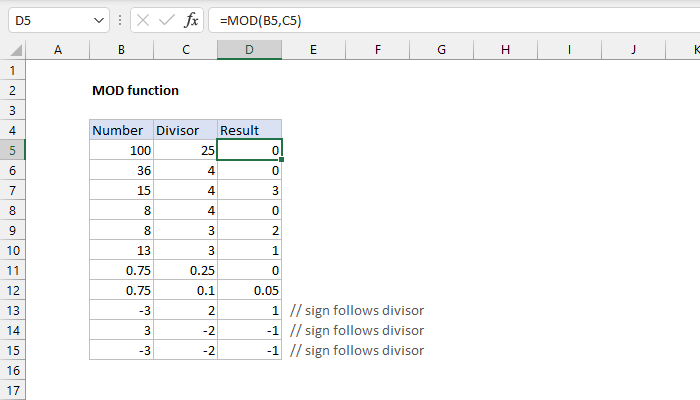Click the Cancel X icon in formula bar
The height and width of the screenshot is (400, 700).
[x=143, y=20]
